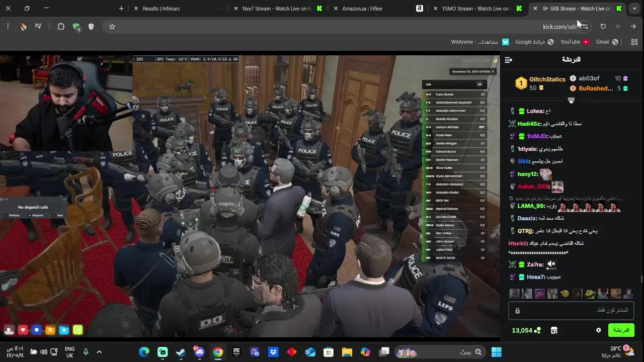Switch to Nxv7 Stream Kick tab
This screenshot has width=644, height=362.
pos(278,9)
